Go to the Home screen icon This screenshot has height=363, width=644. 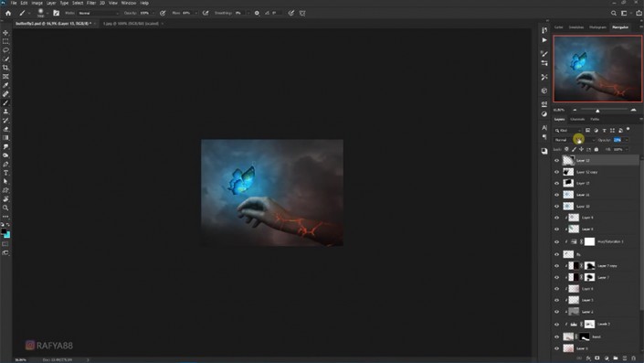(8, 13)
